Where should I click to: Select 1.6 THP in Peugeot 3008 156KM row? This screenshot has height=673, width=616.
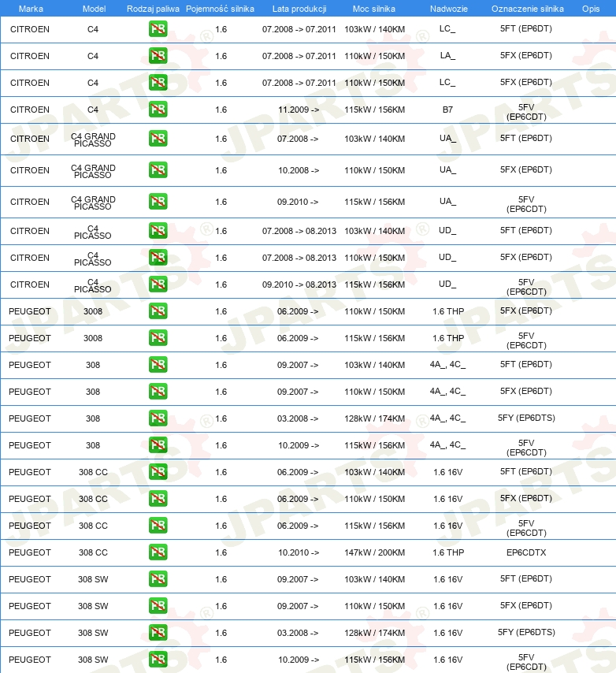[448, 338]
